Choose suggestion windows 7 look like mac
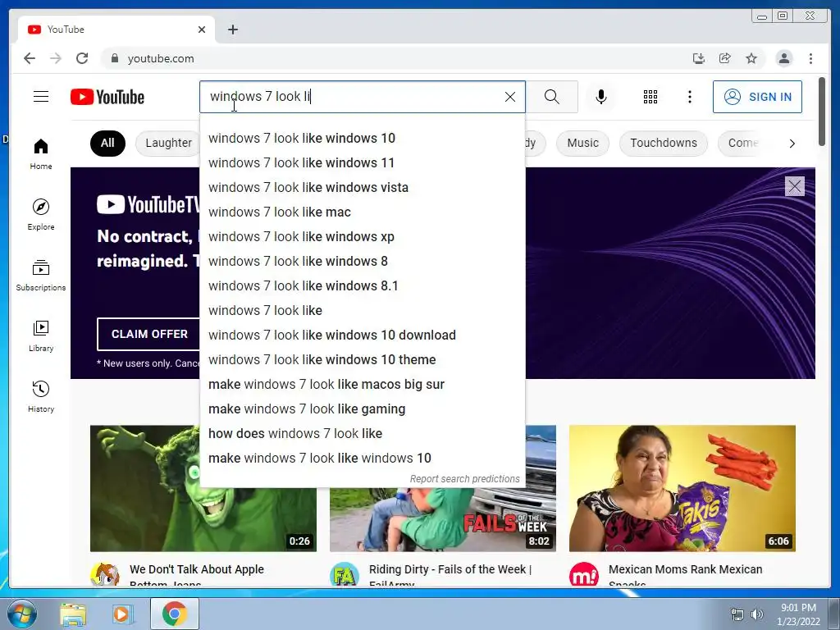 click(x=362, y=212)
